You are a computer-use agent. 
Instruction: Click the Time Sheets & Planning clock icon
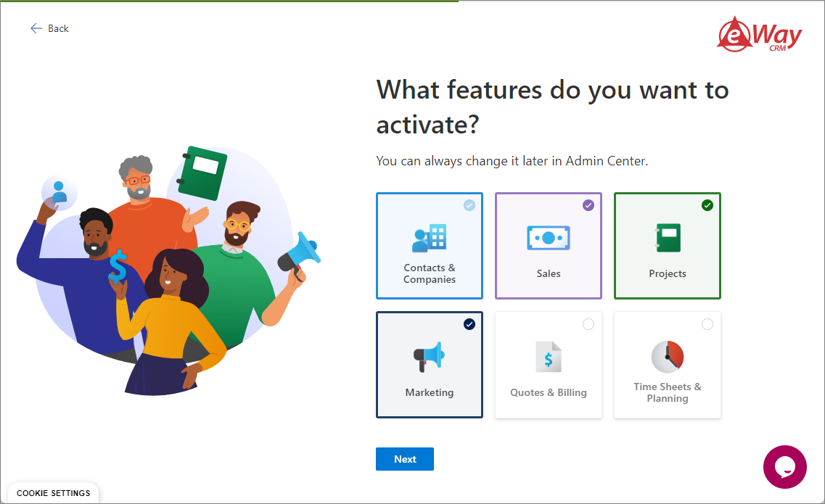point(668,357)
